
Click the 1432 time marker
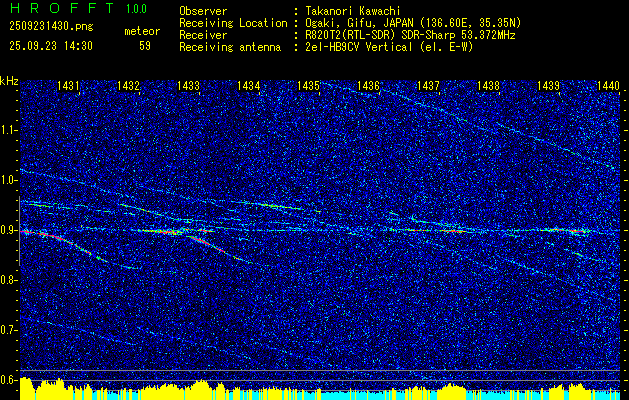tap(128, 85)
